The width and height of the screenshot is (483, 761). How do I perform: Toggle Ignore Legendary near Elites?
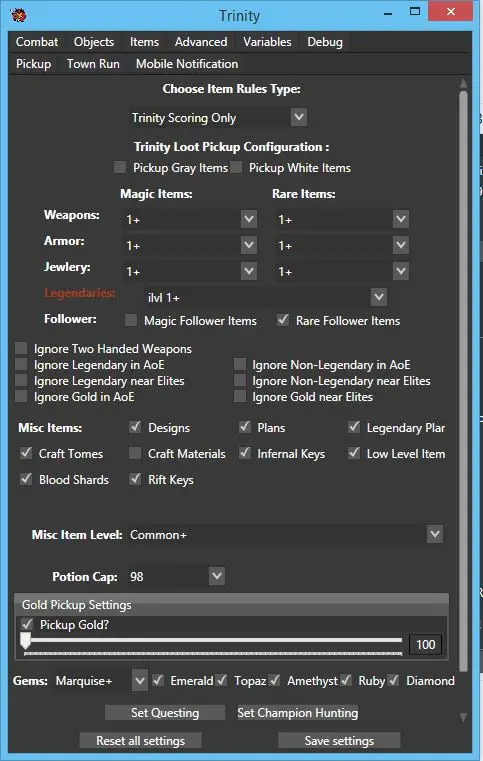tap(21, 380)
